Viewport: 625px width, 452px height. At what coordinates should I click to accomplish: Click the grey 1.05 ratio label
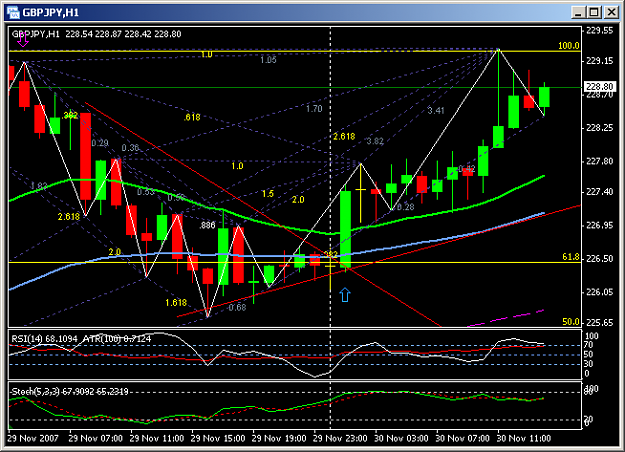[x=268, y=60]
